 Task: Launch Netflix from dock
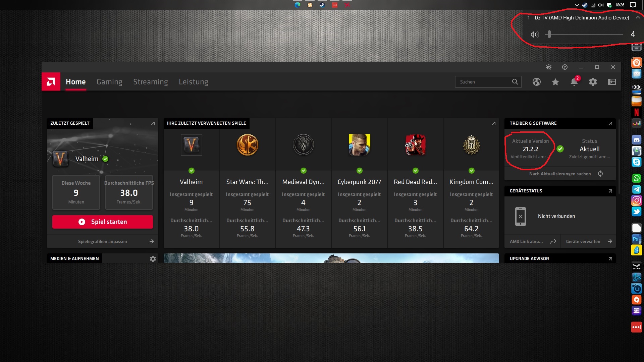[x=636, y=112]
